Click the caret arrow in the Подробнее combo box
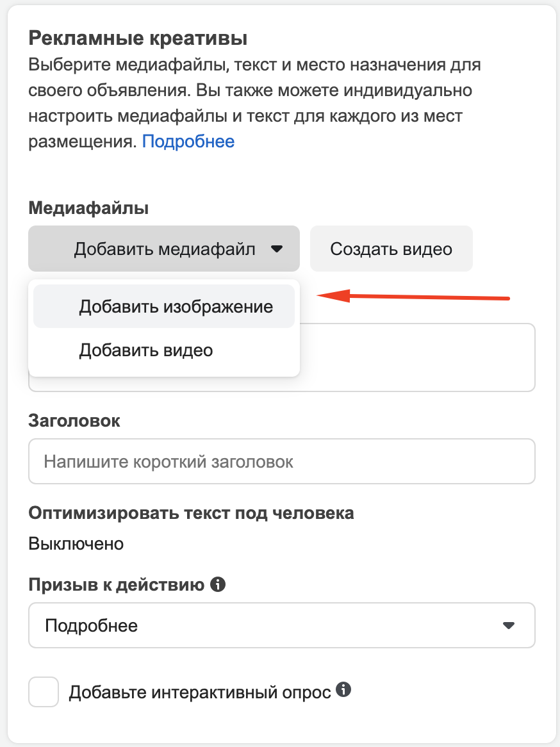Image resolution: width=560 pixels, height=747 pixels. click(509, 625)
